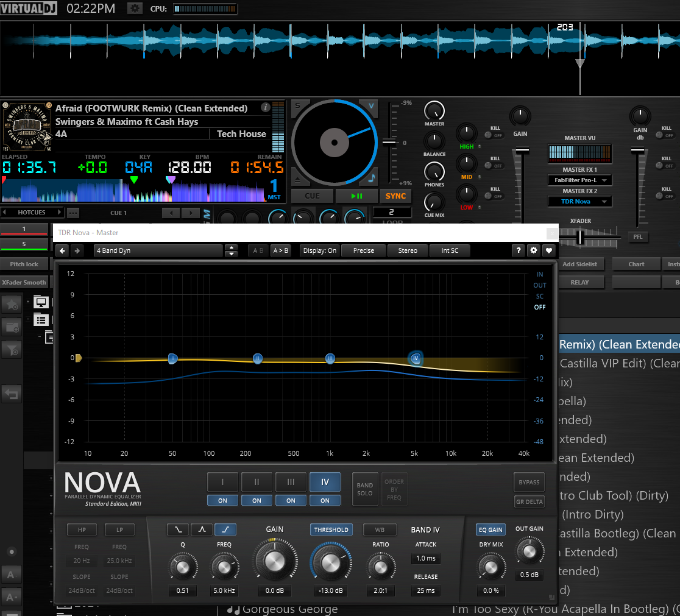
Task: Open VirtualDJ settings gear beside the clock
Action: pos(135,9)
